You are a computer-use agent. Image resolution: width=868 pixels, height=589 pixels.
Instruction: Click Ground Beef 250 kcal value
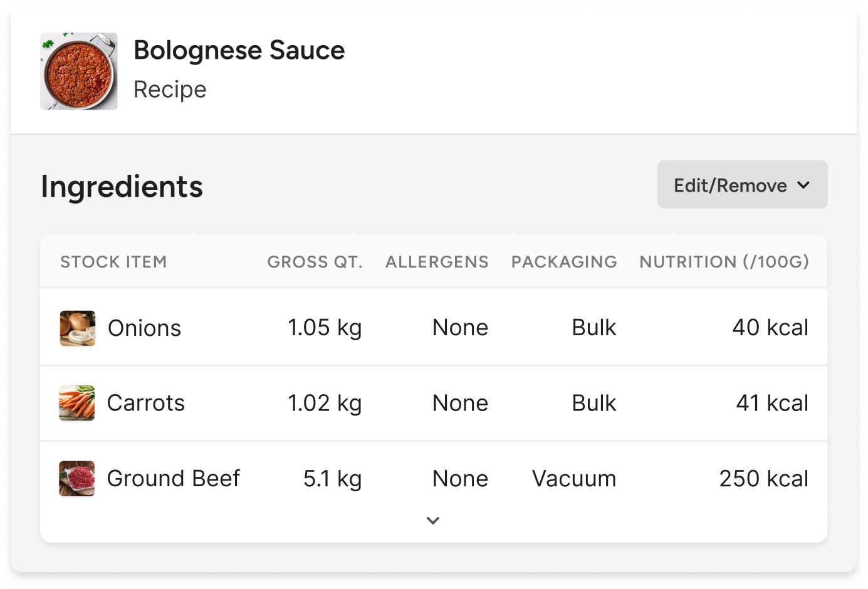[763, 479]
